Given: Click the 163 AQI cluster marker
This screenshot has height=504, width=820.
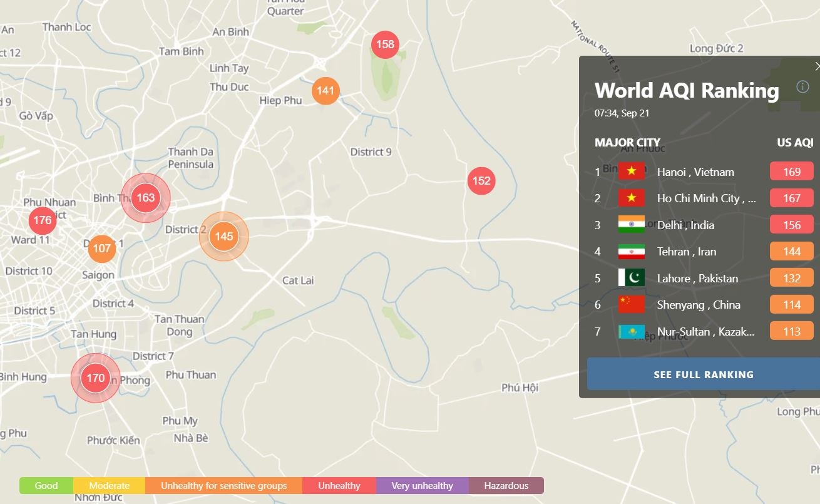Looking at the screenshot, I should 145,198.
